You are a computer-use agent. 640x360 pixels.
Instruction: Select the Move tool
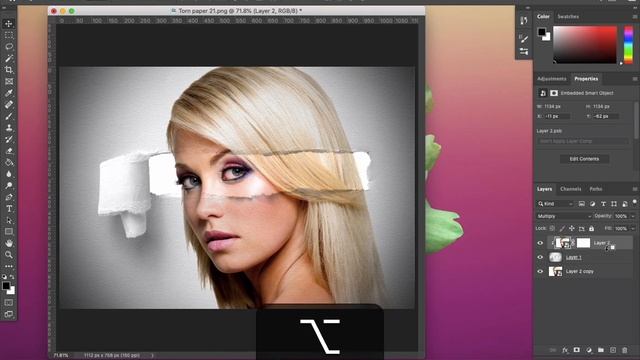9,24
